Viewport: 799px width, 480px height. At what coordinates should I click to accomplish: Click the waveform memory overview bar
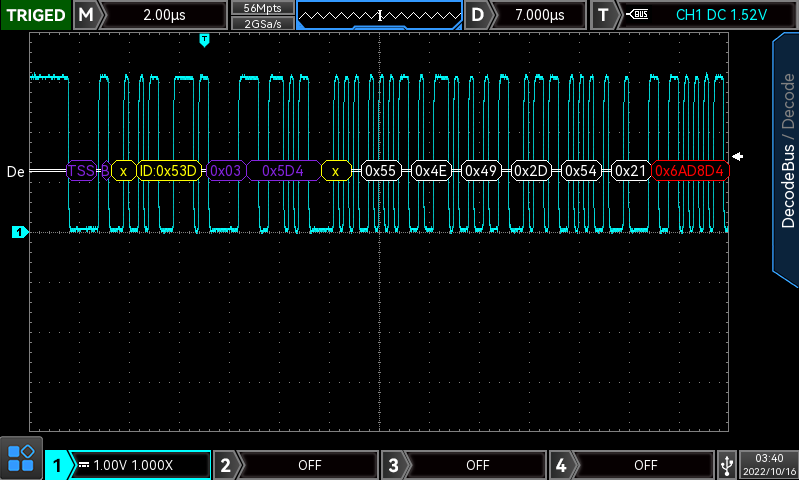click(x=380, y=15)
